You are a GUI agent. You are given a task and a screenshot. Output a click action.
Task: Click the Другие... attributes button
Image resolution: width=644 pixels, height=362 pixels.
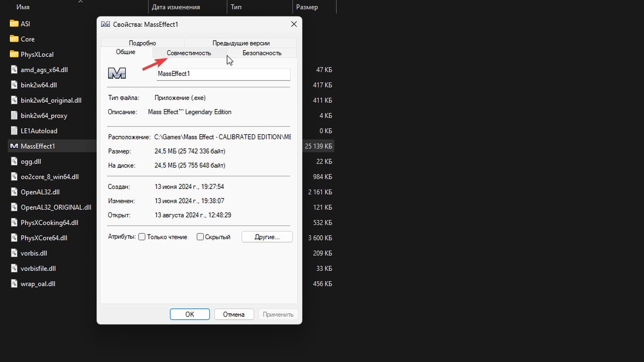267,237
